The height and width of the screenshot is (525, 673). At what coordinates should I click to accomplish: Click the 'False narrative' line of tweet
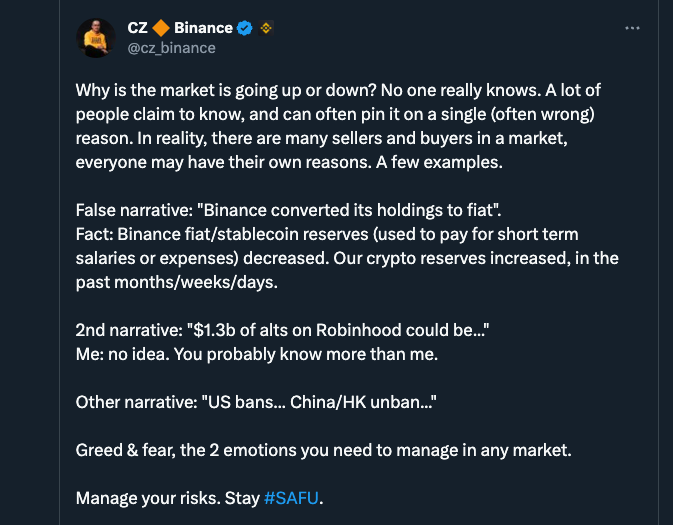(288, 210)
